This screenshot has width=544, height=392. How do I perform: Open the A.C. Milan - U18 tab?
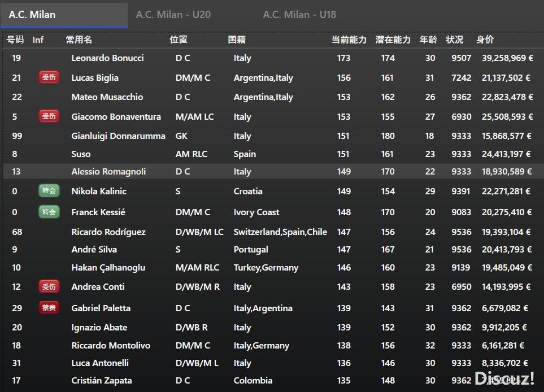click(299, 15)
